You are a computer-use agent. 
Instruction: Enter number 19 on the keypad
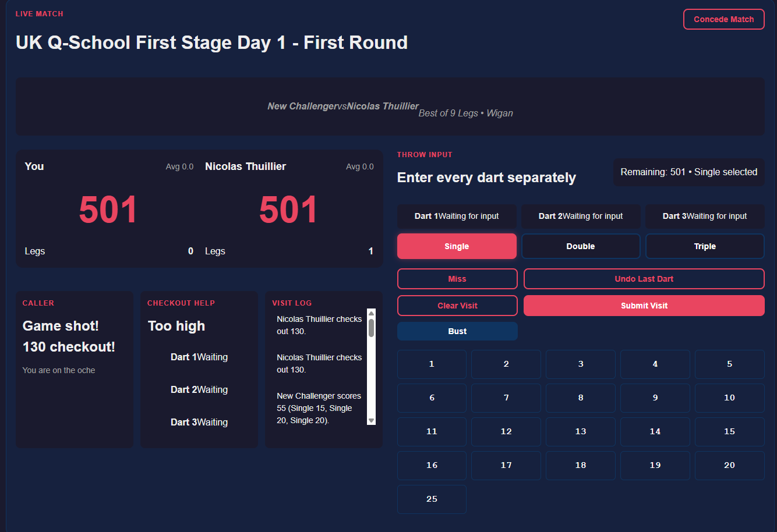tap(655, 465)
